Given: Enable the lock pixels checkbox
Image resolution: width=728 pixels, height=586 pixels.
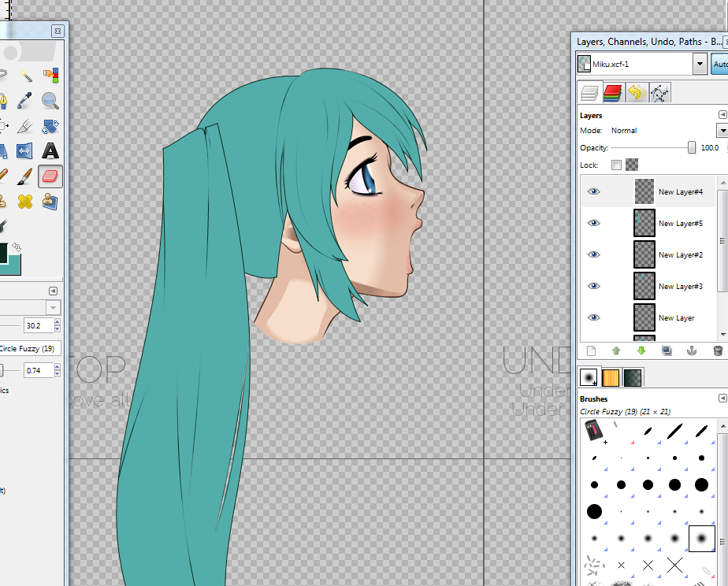Looking at the screenshot, I should (x=616, y=165).
